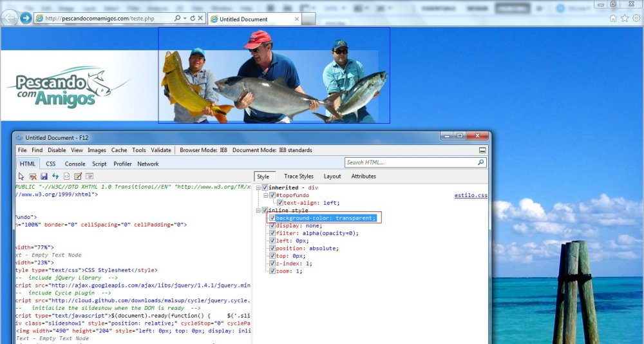Click the Save HTML floppy disk icon
Viewport: 644px width, 344px height.
[44, 177]
